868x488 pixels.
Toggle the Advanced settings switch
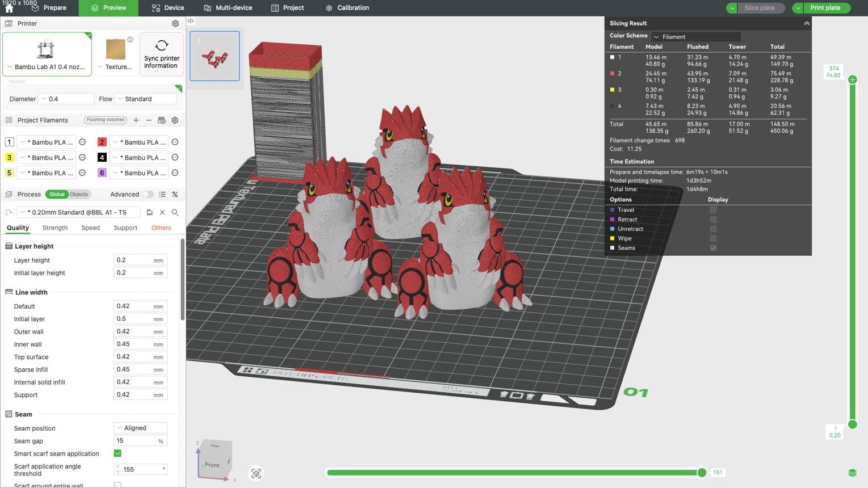(148, 194)
